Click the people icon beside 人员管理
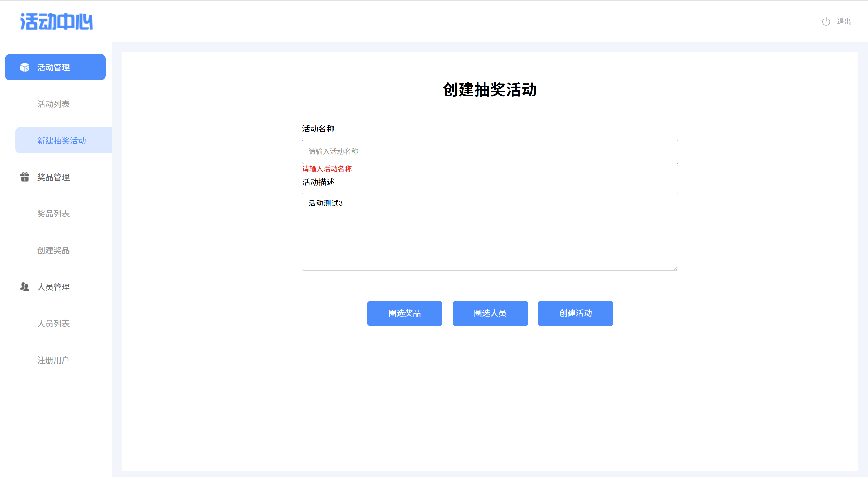Screen dimensions: 868x477 (x=25, y=287)
